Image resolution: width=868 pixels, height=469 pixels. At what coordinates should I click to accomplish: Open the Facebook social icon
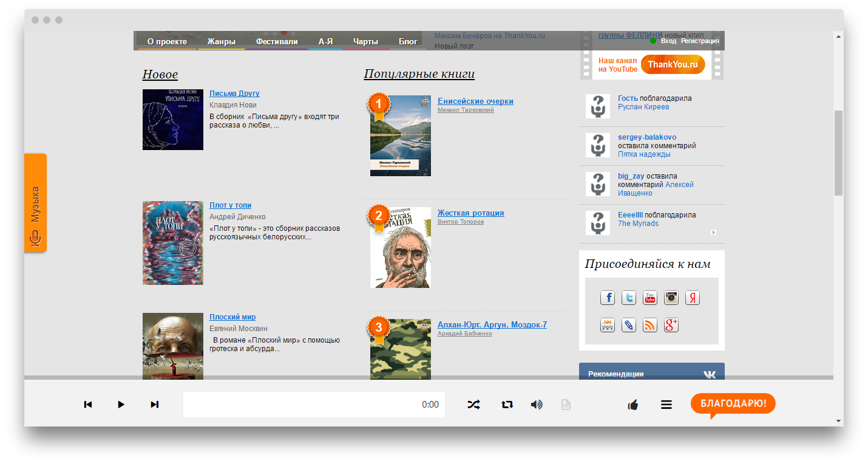click(x=608, y=298)
